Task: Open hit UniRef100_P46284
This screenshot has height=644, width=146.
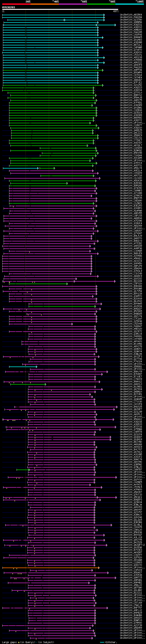Action: pos(131,17)
